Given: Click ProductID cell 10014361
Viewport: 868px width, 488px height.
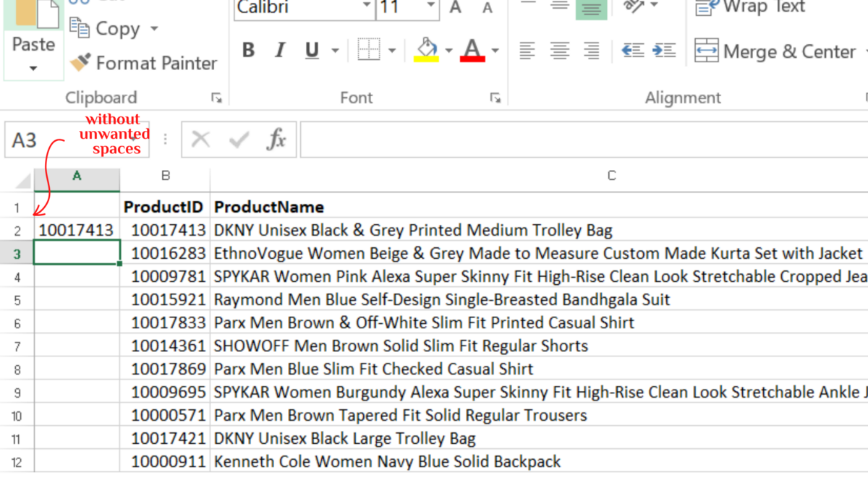Looking at the screenshot, I should tap(166, 346).
